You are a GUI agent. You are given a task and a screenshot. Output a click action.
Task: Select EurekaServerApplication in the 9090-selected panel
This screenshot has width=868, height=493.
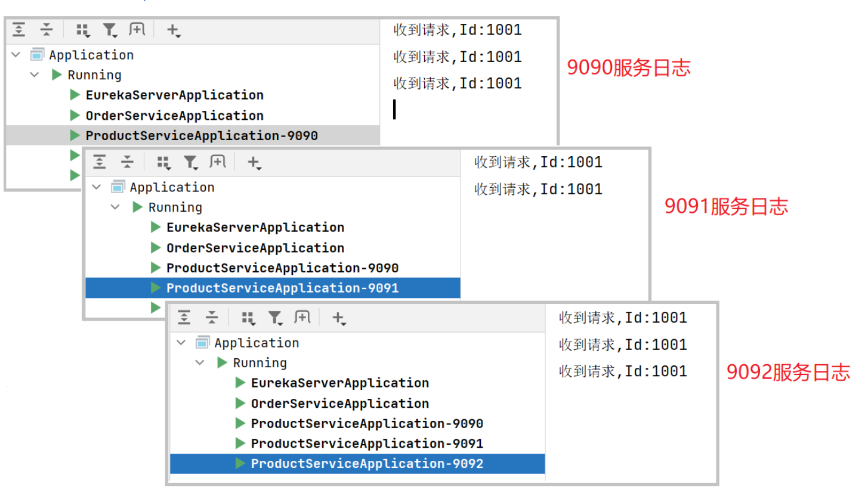click(174, 95)
